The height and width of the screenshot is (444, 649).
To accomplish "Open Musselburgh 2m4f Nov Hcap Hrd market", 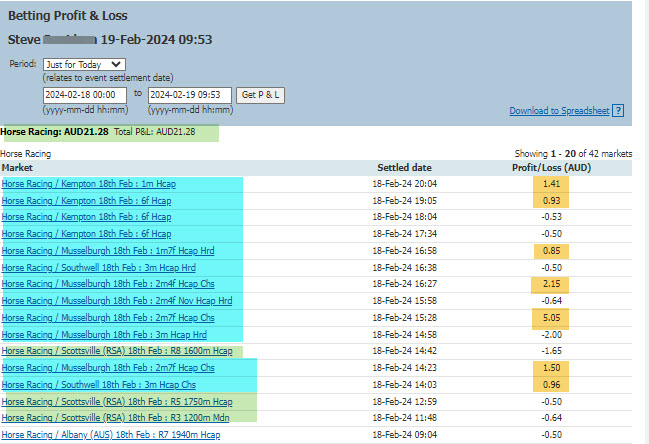I will point(116,300).
